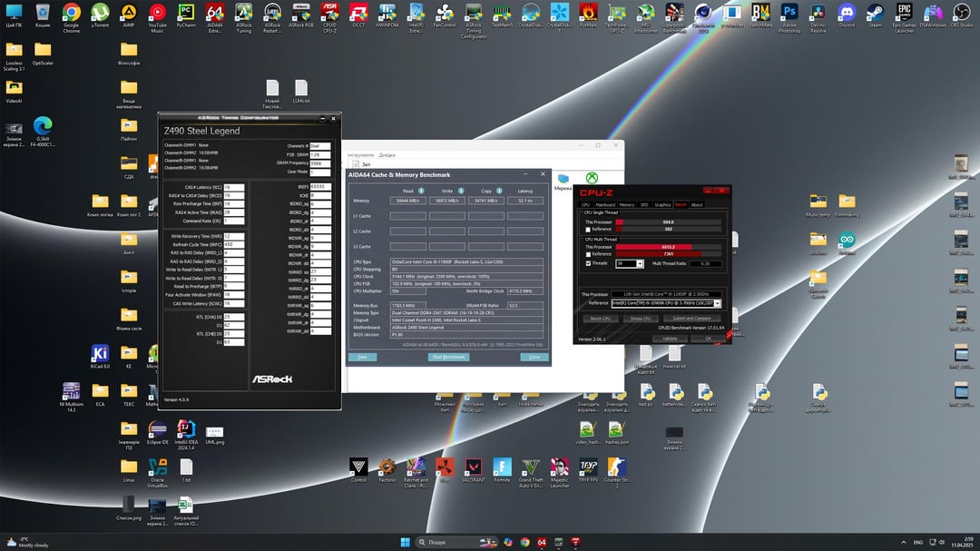Open the AIDA64 Extreme desktop shortcut
This screenshot has width=980, height=551.
215,17
